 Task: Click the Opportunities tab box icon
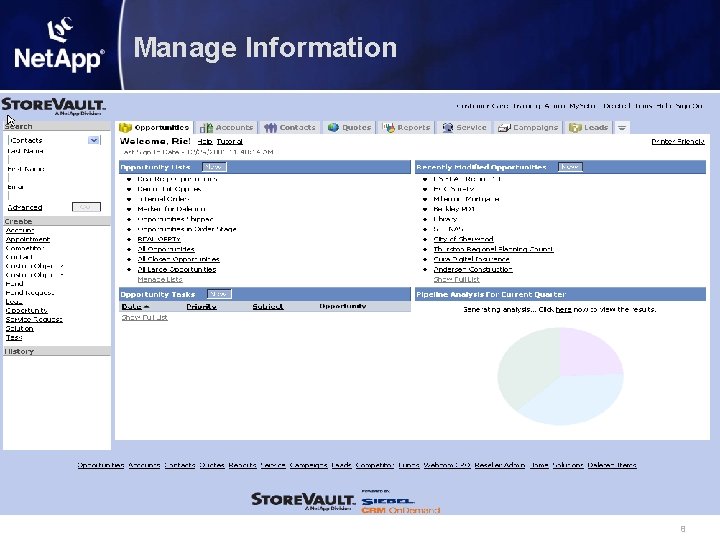(x=125, y=128)
